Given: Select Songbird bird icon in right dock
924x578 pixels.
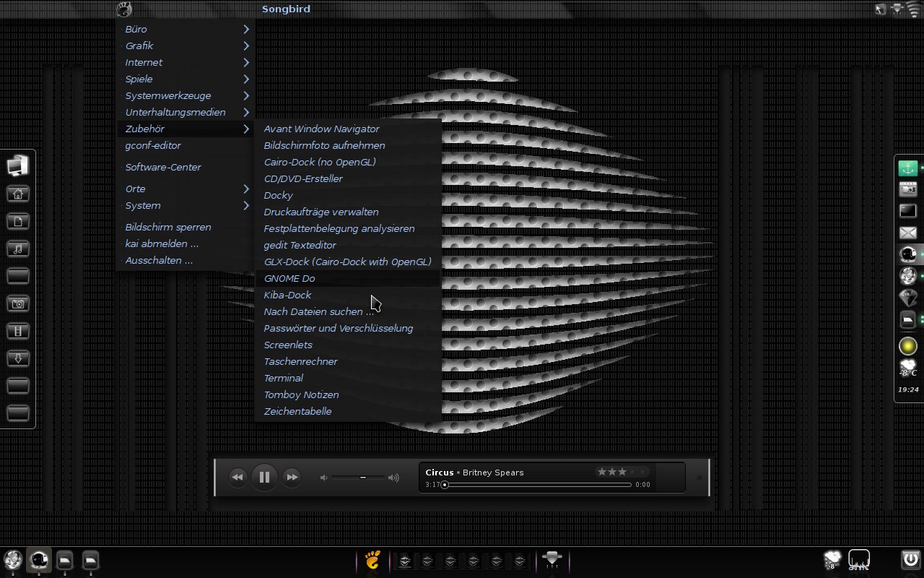Looking at the screenshot, I should pos(907,254).
